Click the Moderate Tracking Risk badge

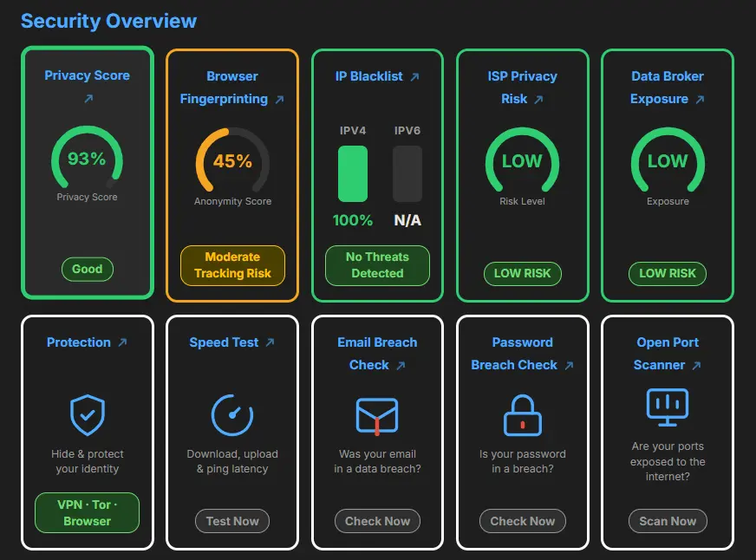coord(232,265)
